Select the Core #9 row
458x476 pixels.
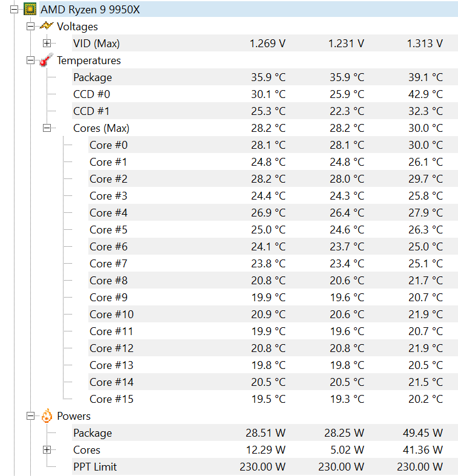[273, 298]
